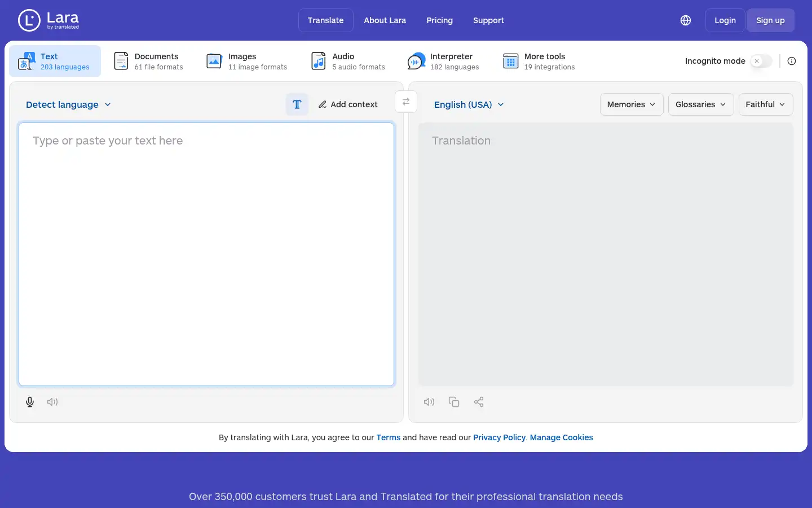The image size is (812, 508).
Task: Open the Support page
Action: click(488, 20)
